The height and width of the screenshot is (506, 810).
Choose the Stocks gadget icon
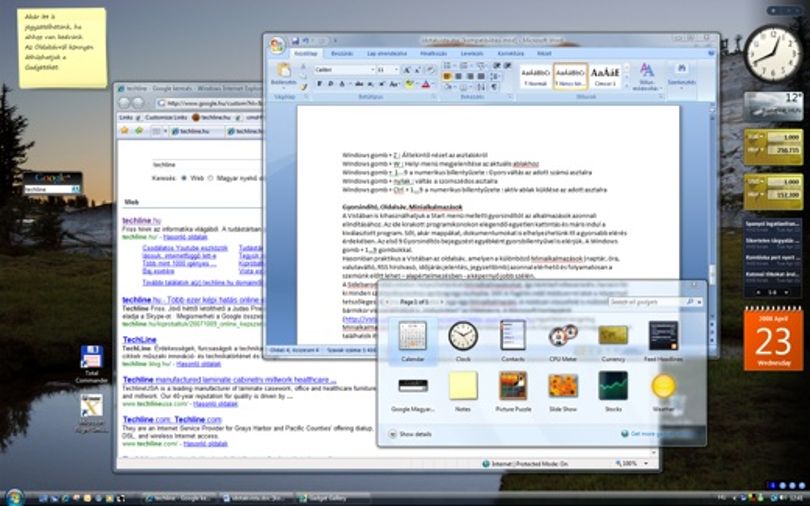point(613,386)
